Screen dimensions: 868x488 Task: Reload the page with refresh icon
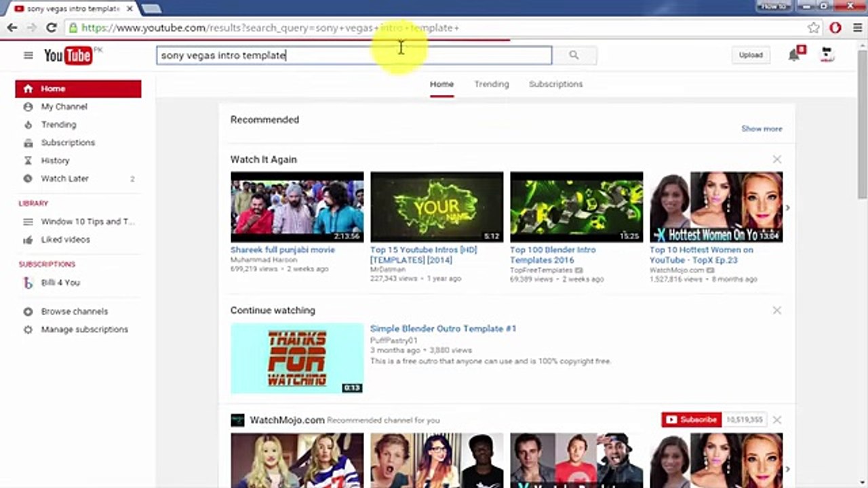[51, 28]
